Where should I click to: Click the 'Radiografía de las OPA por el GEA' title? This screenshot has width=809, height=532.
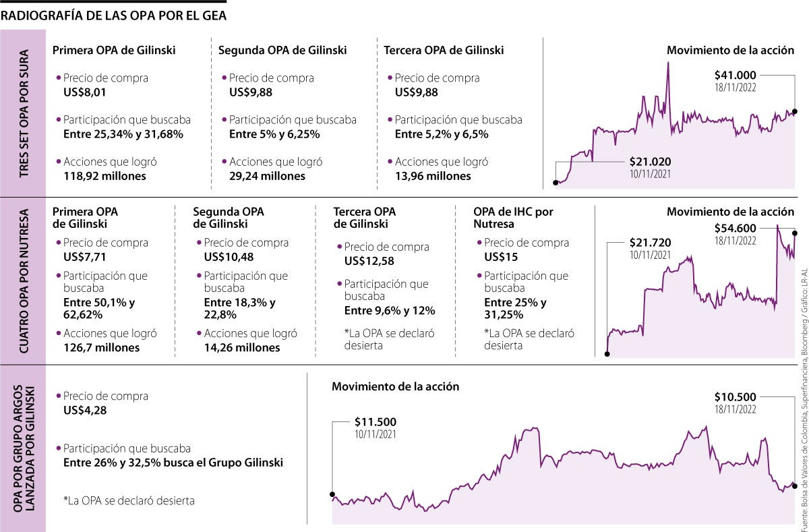114,15
